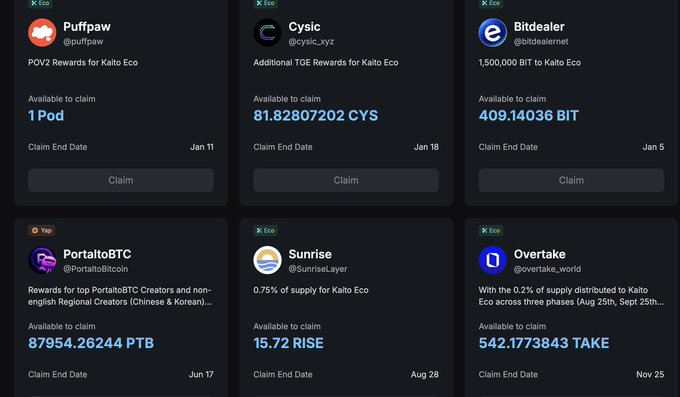Open the @bitdealernet handle link
This screenshot has width=680, height=397.
(x=541, y=42)
